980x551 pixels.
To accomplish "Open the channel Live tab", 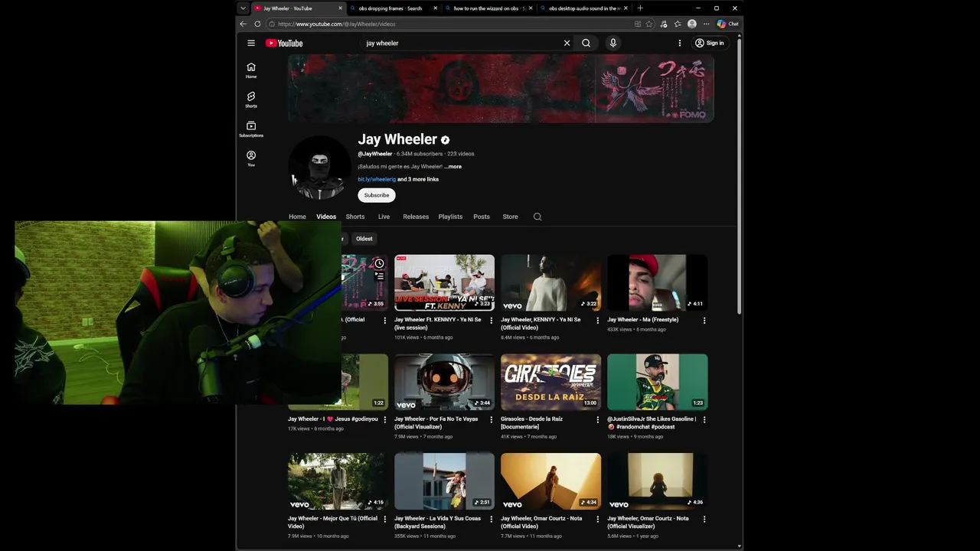I will click(x=384, y=217).
